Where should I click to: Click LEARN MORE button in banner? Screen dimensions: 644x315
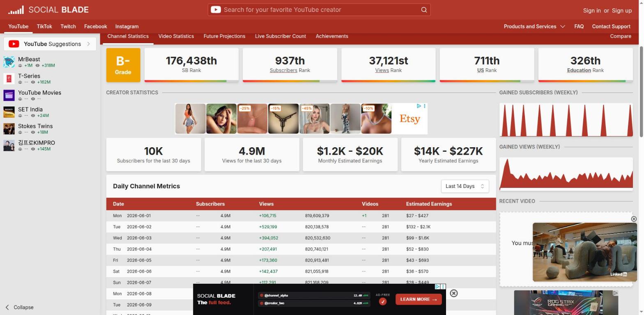pyautogui.click(x=419, y=299)
